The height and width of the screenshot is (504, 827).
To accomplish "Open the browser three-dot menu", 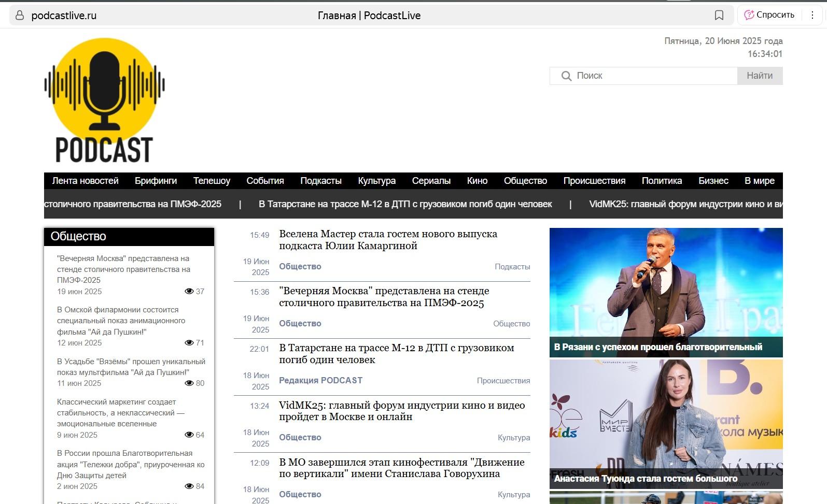I will (812, 15).
